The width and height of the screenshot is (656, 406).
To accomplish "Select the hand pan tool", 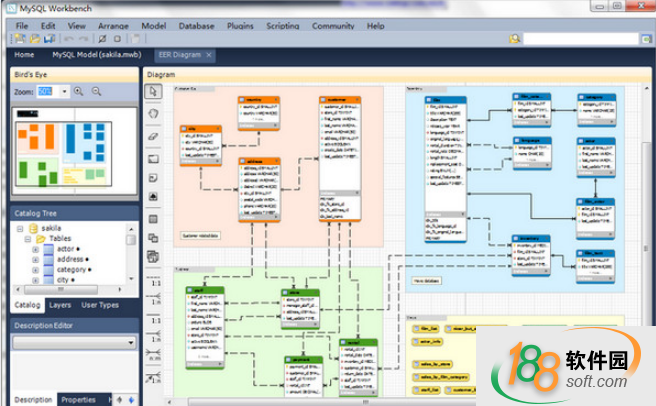I will tap(154, 113).
